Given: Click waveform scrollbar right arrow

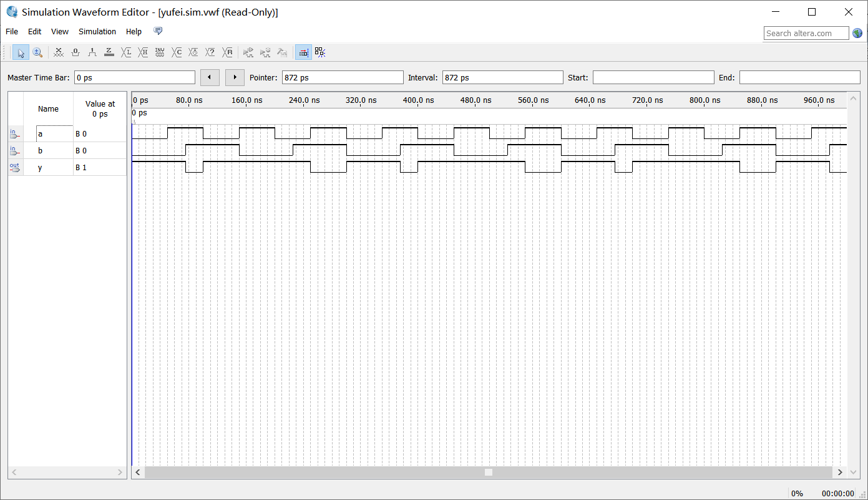Looking at the screenshot, I should (x=840, y=473).
